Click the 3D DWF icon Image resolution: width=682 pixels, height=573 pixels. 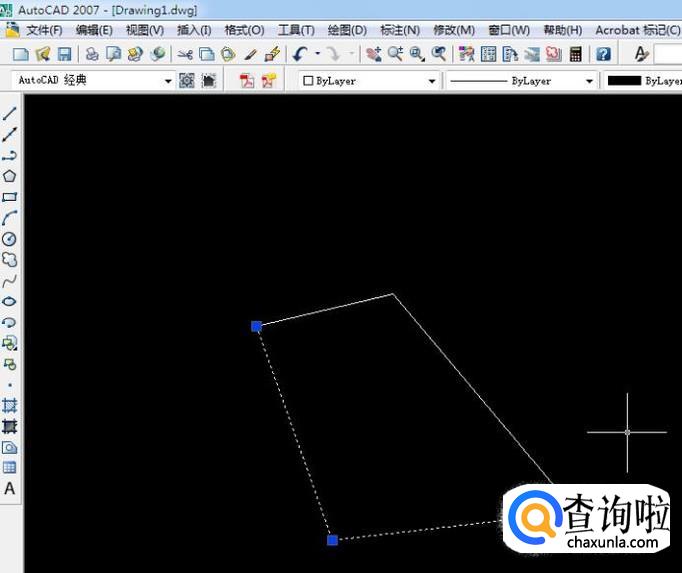point(157,54)
